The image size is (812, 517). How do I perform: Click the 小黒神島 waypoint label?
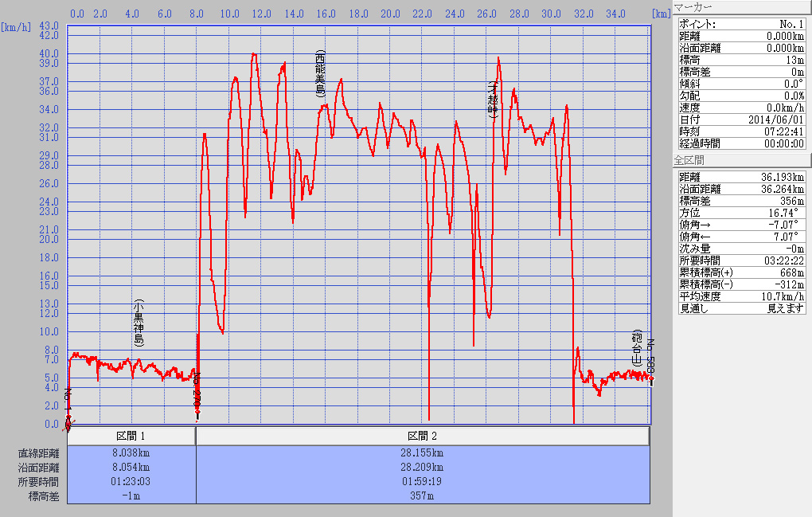(x=139, y=323)
